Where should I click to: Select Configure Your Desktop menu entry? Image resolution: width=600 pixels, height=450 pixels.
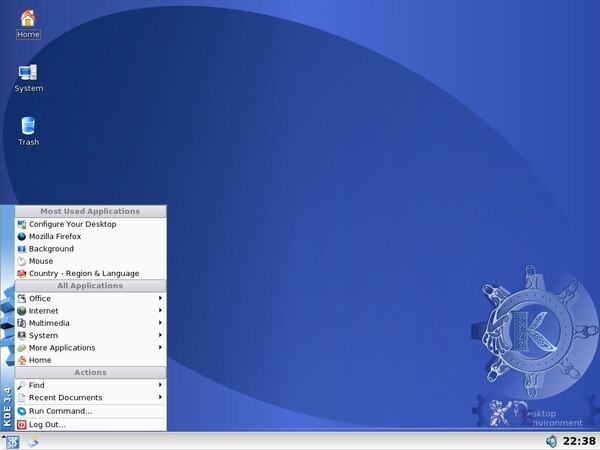[x=91, y=224]
